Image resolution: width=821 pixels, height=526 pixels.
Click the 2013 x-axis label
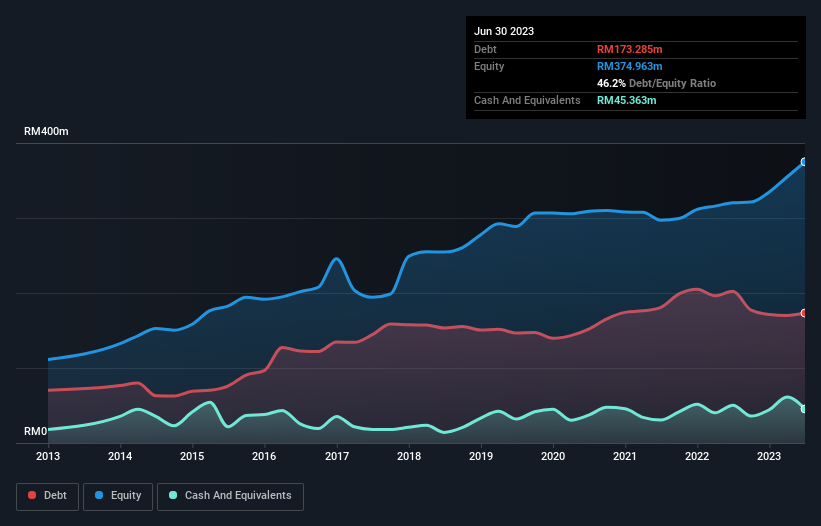[x=48, y=456]
